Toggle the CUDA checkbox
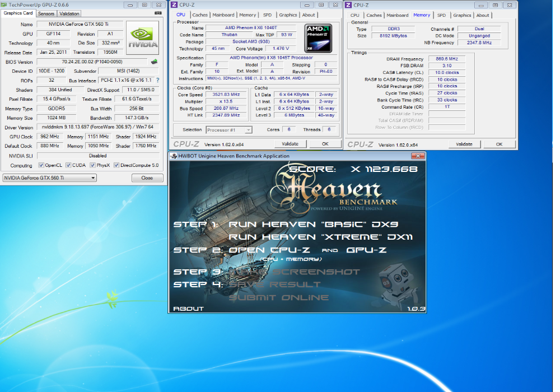The width and height of the screenshot is (560, 392). pos(68,165)
